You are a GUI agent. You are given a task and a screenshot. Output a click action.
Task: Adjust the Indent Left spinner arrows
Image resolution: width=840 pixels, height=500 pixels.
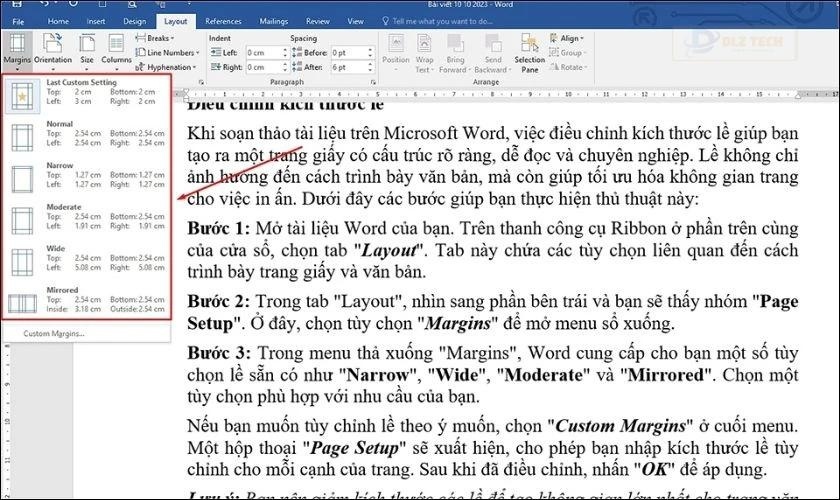point(285,53)
